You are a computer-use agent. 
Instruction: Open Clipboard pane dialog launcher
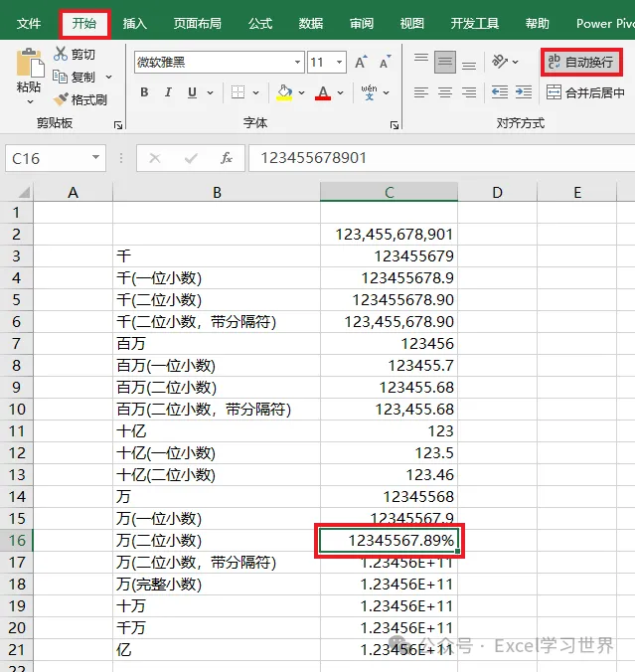pyautogui.click(x=118, y=125)
